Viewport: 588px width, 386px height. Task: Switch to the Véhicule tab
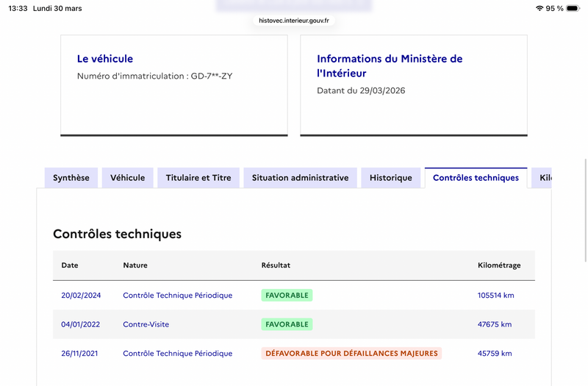click(x=127, y=178)
